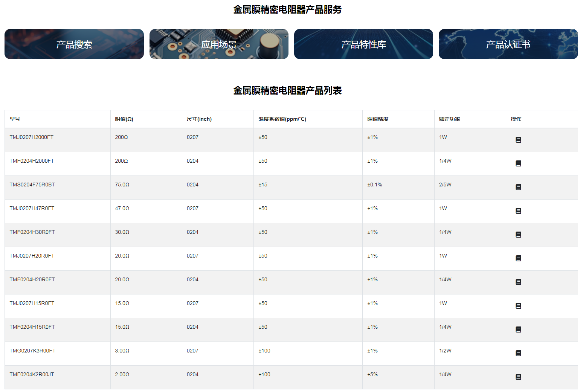Screen dimensions: 583x392
Task: Open the 产品特性库 banner
Action: [x=363, y=44]
